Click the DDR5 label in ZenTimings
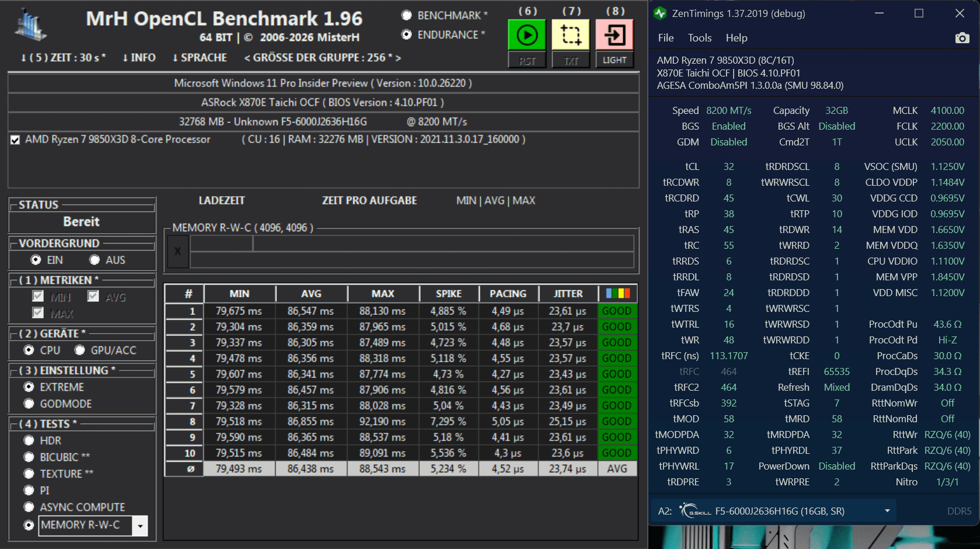 959,511
